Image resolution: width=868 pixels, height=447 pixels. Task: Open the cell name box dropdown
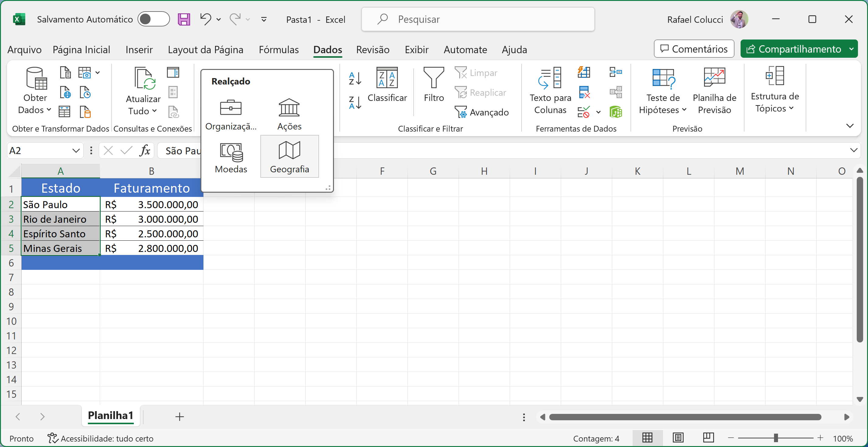point(75,150)
